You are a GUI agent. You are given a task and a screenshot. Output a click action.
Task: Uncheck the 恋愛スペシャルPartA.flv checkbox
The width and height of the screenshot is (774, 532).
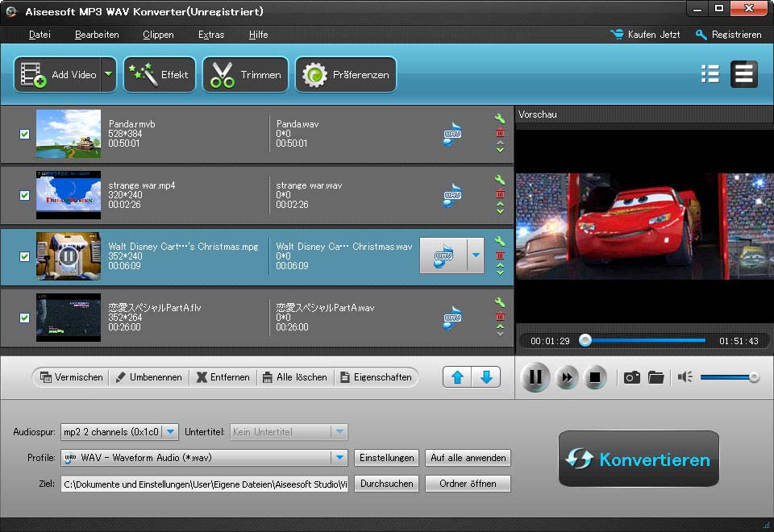(24, 318)
